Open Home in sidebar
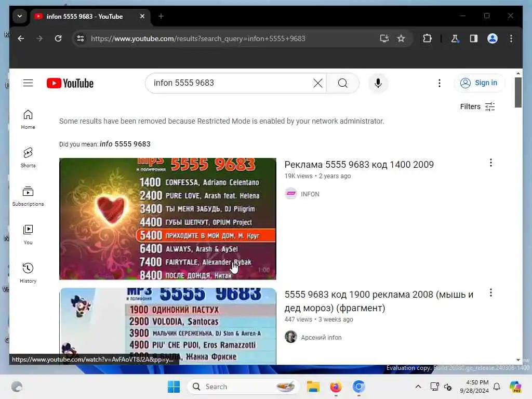This screenshot has height=399, width=532. [28, 119]
